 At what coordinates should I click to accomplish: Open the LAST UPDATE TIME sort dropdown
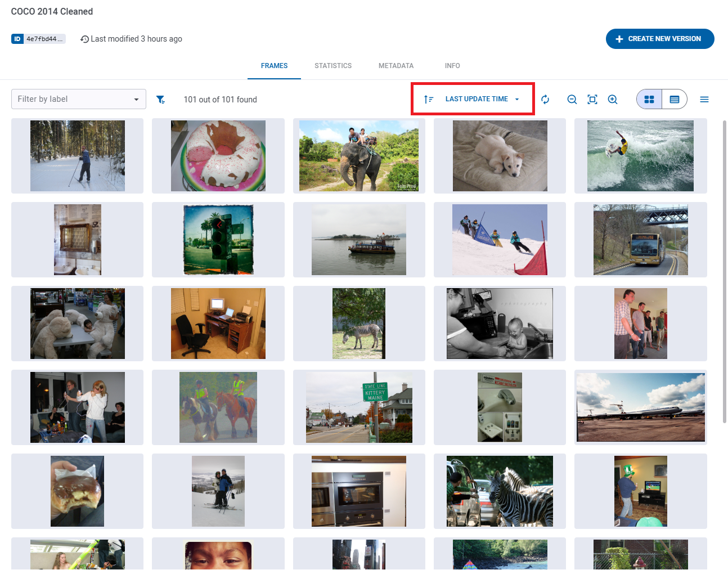click(x=482, y=98)
